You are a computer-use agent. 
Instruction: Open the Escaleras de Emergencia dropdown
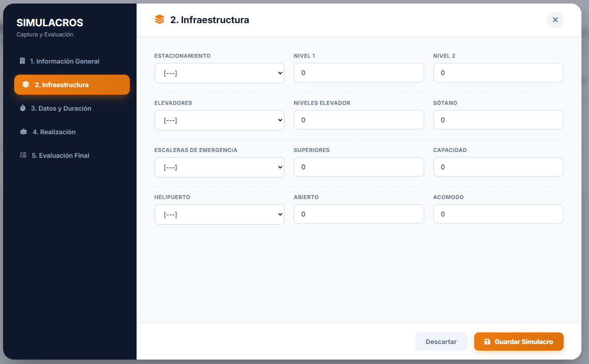tap(219, 167)
